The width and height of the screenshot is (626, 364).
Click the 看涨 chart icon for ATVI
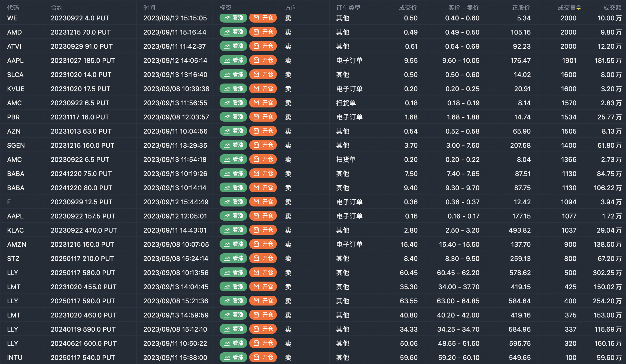[227, 46]
